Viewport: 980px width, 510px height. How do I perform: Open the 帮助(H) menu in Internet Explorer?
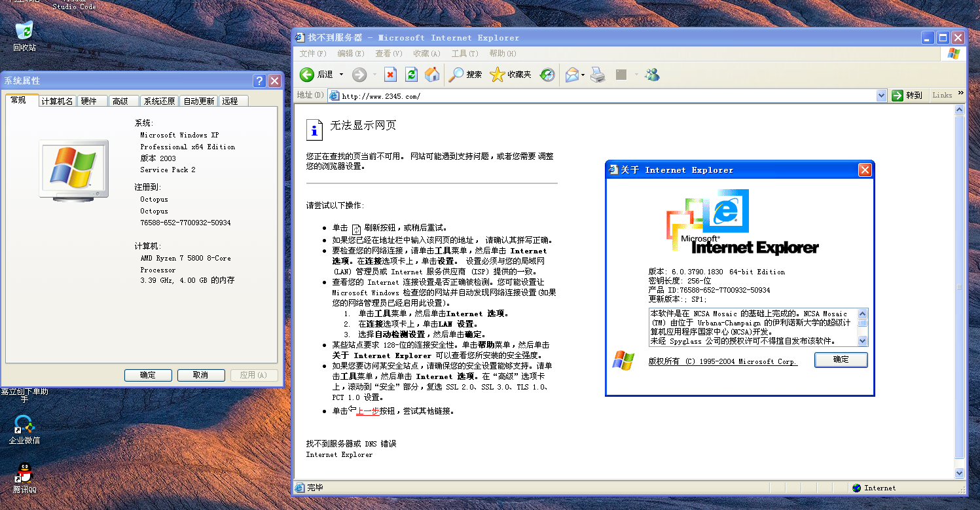503,54
